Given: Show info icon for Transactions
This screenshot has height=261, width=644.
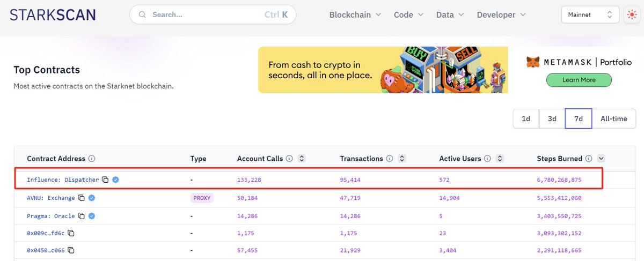Looking at the screenshot, I should 390,159.
